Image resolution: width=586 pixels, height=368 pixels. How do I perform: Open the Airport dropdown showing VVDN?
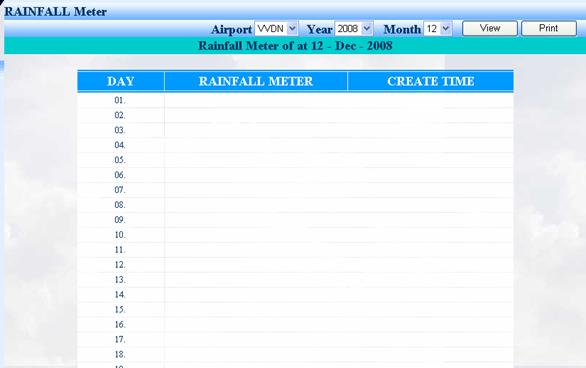[276, 29]
